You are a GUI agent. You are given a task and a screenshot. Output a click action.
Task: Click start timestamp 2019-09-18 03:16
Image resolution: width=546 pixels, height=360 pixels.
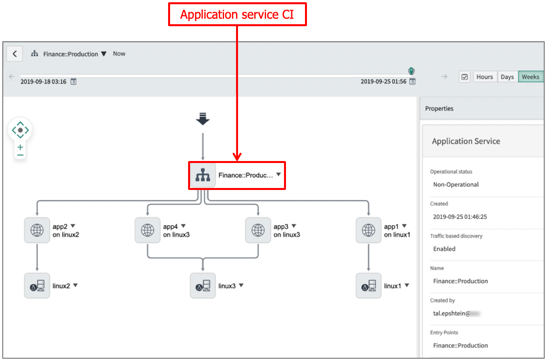click(43, 82)
